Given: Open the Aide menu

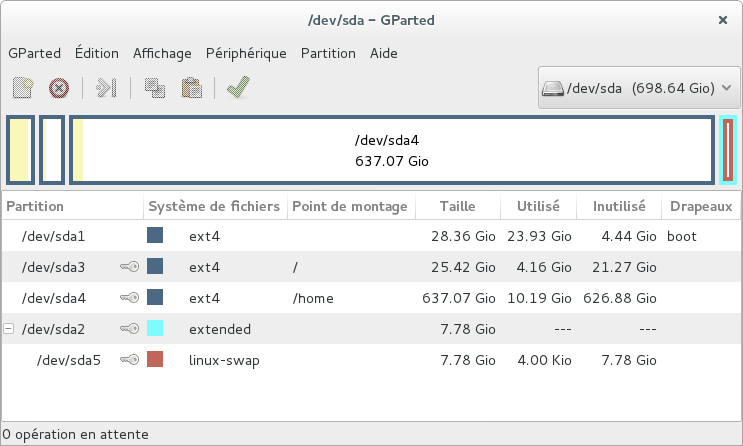Looking at the screenshot, I should [x=384, y=53].
